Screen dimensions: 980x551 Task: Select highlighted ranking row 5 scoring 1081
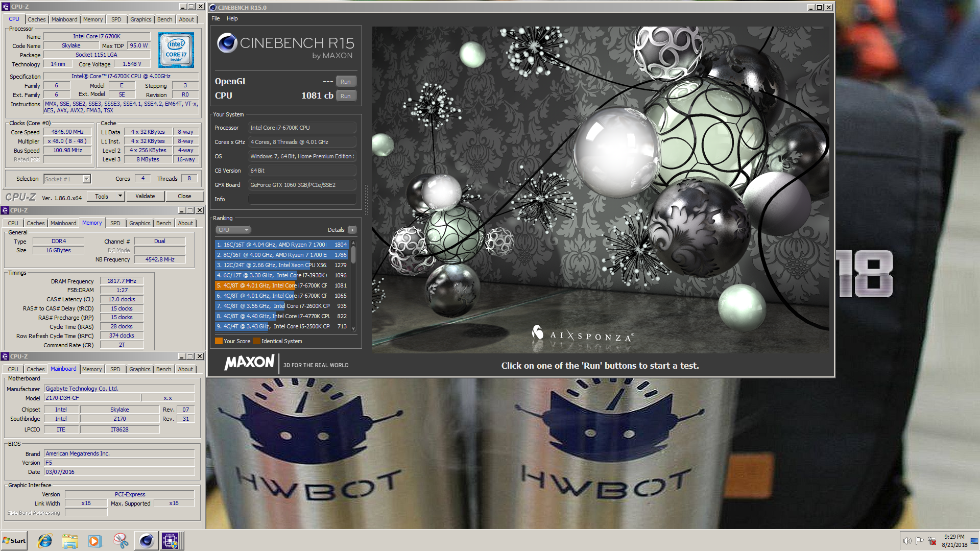281,285
